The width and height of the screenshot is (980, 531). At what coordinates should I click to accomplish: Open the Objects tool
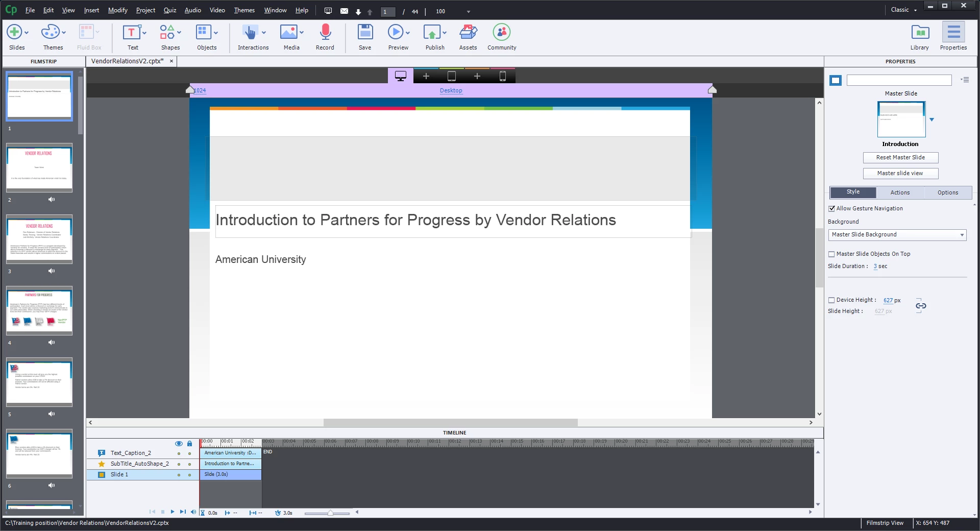[x=204, y=32]
